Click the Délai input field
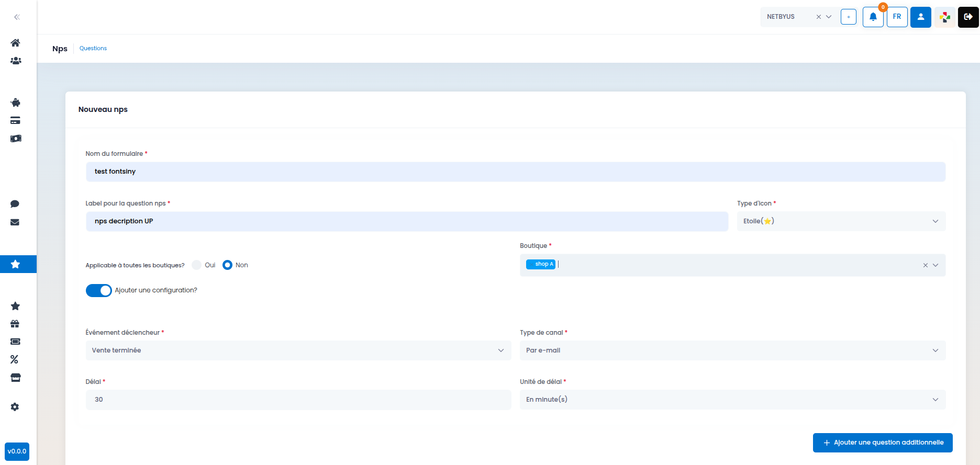The height and width of the screenshot is (465, 980). coord(298,400)
